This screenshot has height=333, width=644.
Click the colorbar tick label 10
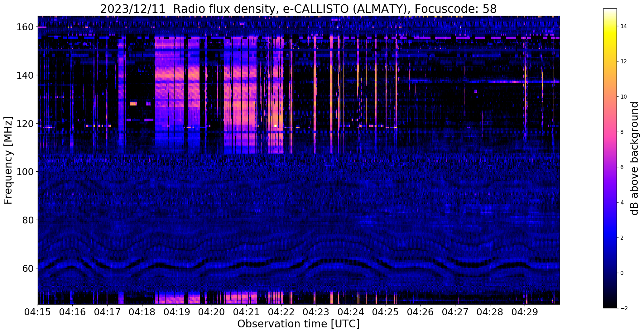[624, 97]
